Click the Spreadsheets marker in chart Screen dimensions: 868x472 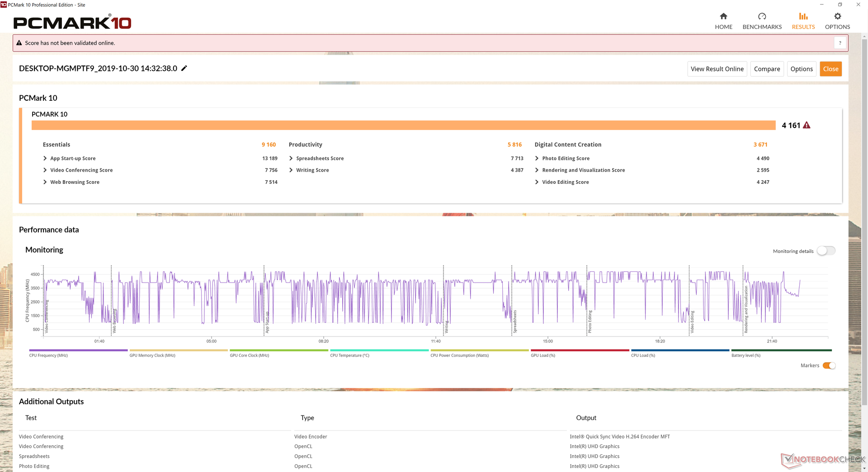pyautogui.click(x=514, y=322)
